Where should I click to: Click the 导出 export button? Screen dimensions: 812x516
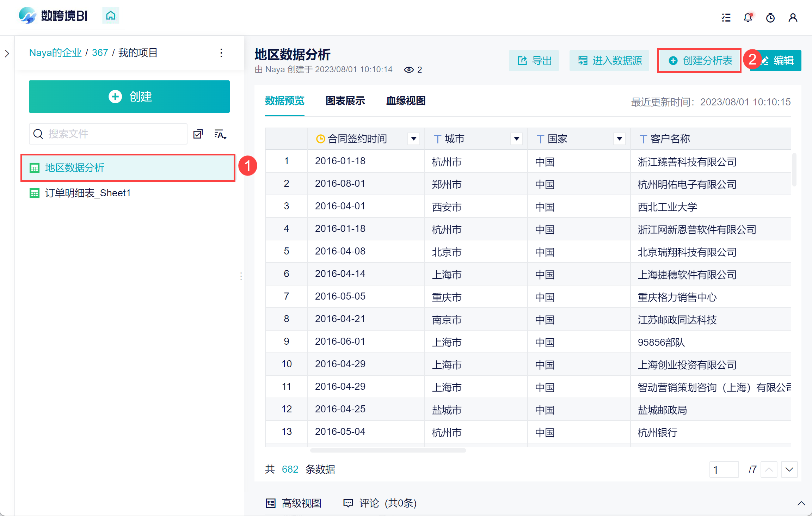point(534,61)
